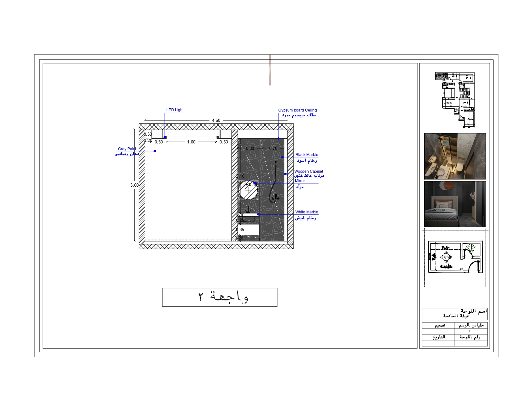Image resolution: width=532 pixels, height=411 pixels.
Task: Click the faucet symbol on the black marble wall
Action: coord(276,197)
